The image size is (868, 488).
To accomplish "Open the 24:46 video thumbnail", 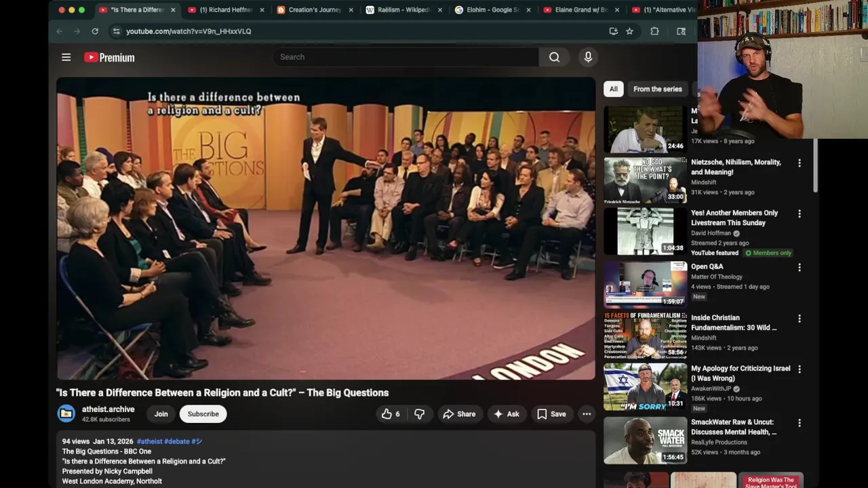I will click(x=645, y=129).
